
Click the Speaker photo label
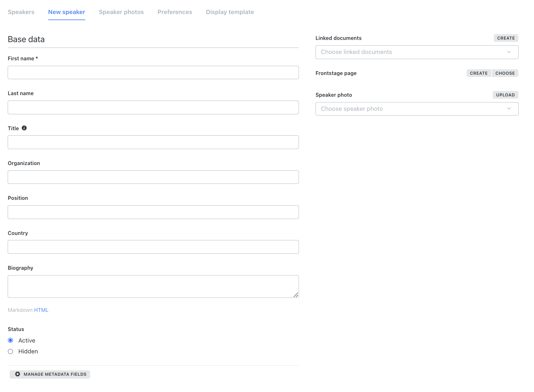[x=334, y=95]
